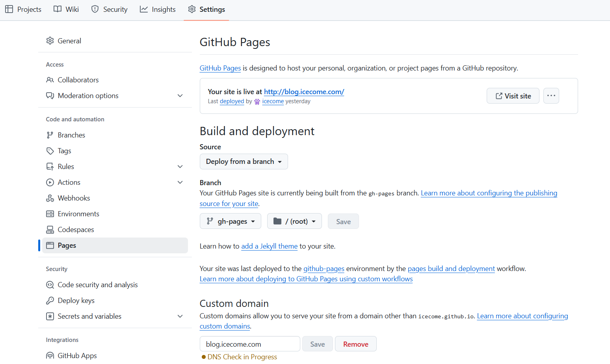This screenshot has width=610, height=364.
Task: Open the Insights tab
Action: (158, 9)
